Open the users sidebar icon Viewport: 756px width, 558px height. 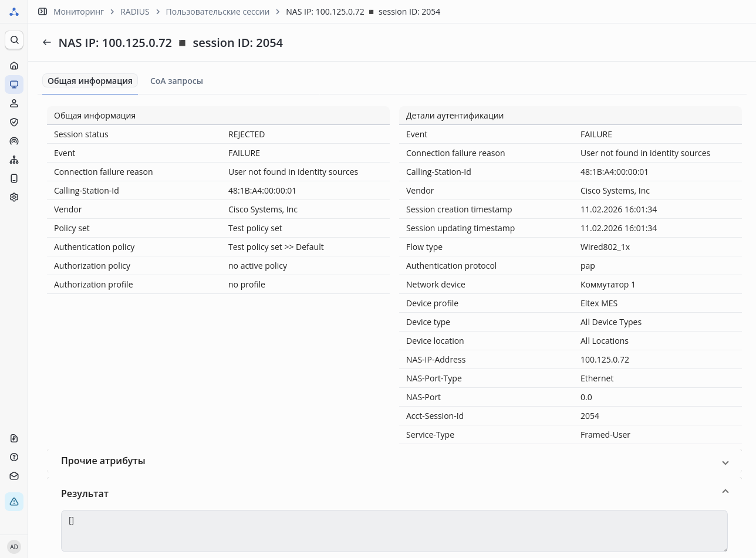14,103
